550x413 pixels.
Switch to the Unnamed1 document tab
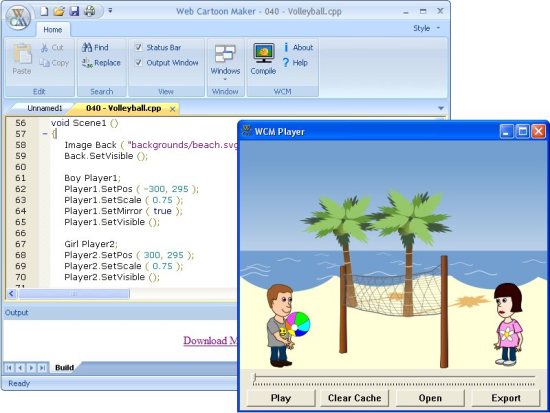pos(45,108)
